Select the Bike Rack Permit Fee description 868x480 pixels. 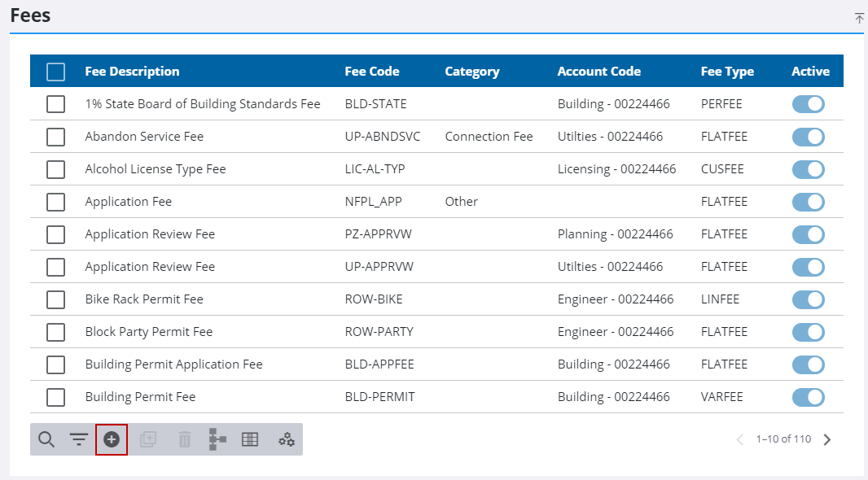tap(144, 299)
